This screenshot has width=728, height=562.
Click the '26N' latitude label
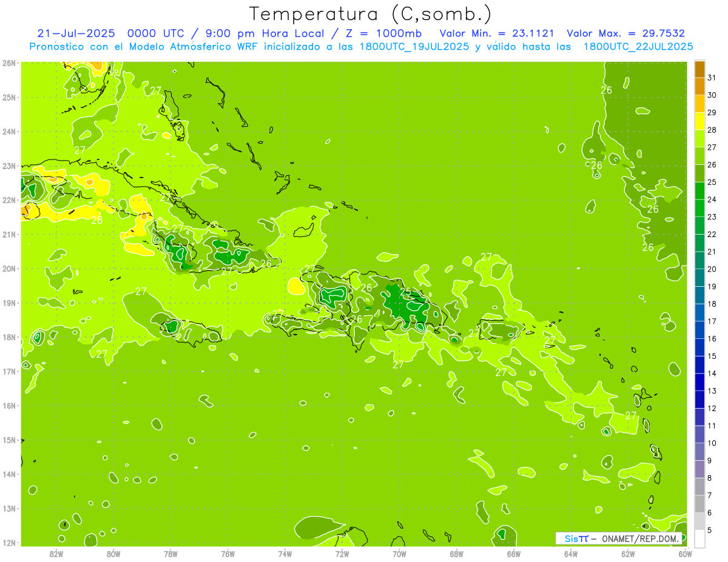coord(8,62)
